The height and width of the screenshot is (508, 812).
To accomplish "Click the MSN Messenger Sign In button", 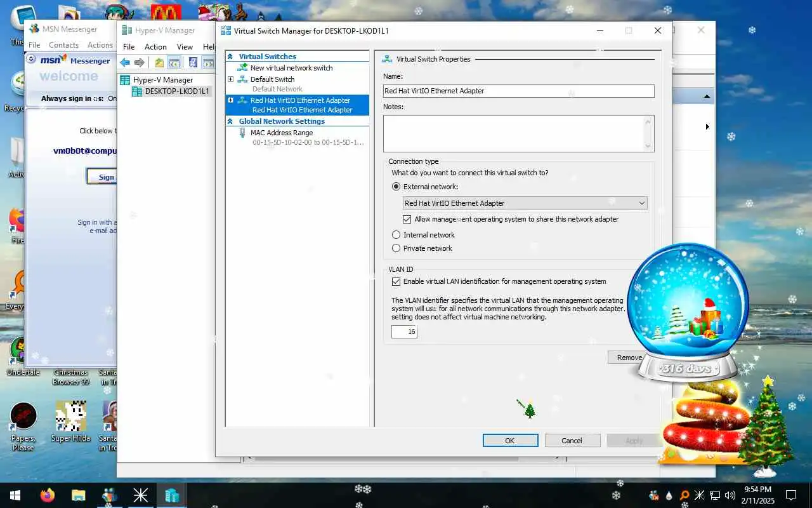I will click(102, 177).
